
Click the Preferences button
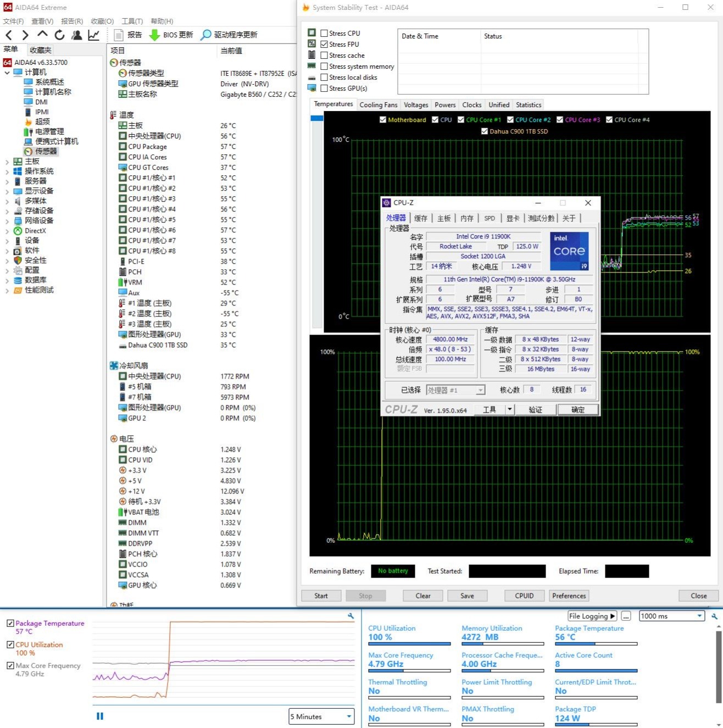569,596
